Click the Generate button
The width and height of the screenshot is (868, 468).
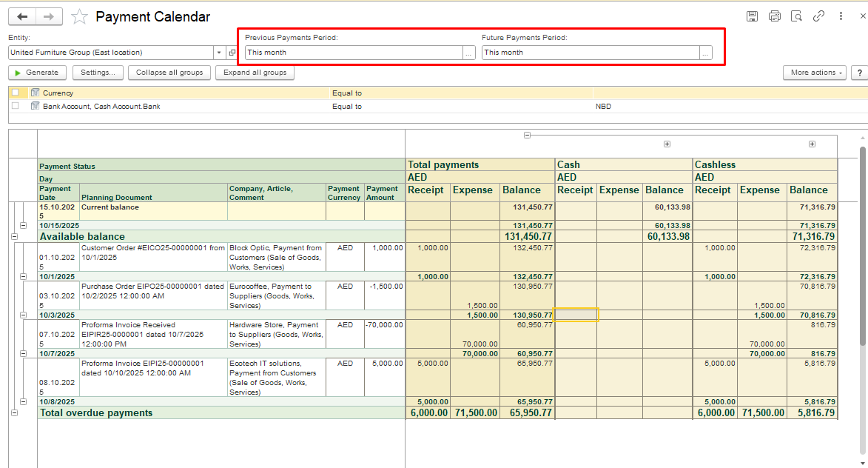(x=37, y=73)
